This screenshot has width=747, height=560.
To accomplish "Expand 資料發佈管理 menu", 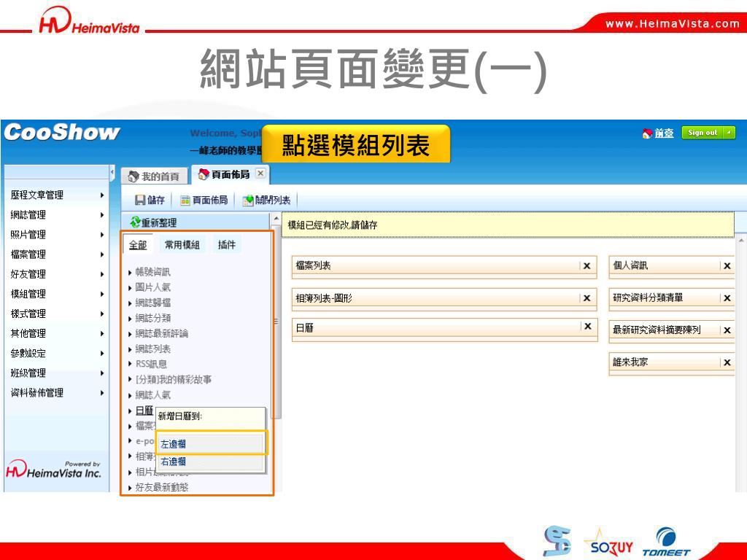I will point(57,393).
